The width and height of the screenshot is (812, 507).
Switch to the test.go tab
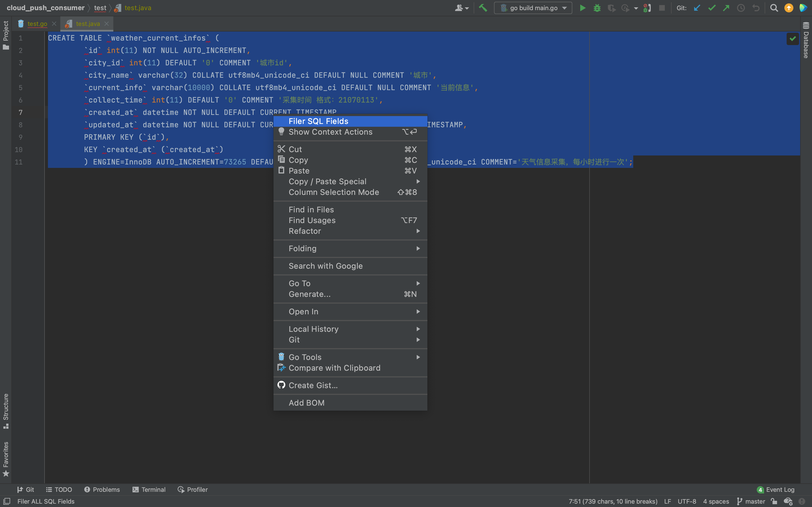[x=37, y=24]
